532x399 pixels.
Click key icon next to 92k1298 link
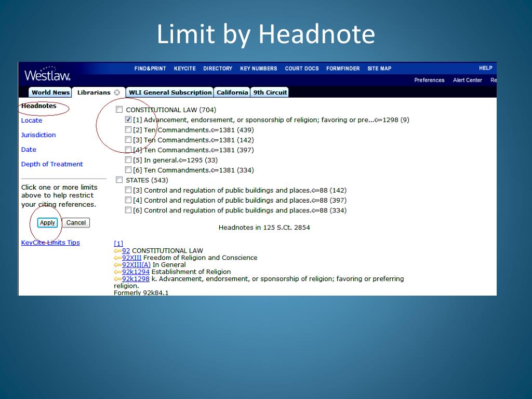click(118, 279)
